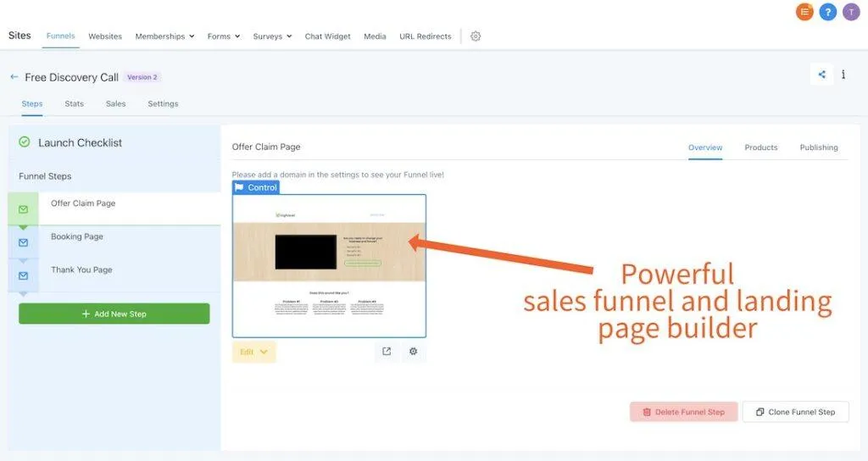The image size is (868, 461).
Task: Click the Clone Funnel Step button
Action: coord(795,412)
